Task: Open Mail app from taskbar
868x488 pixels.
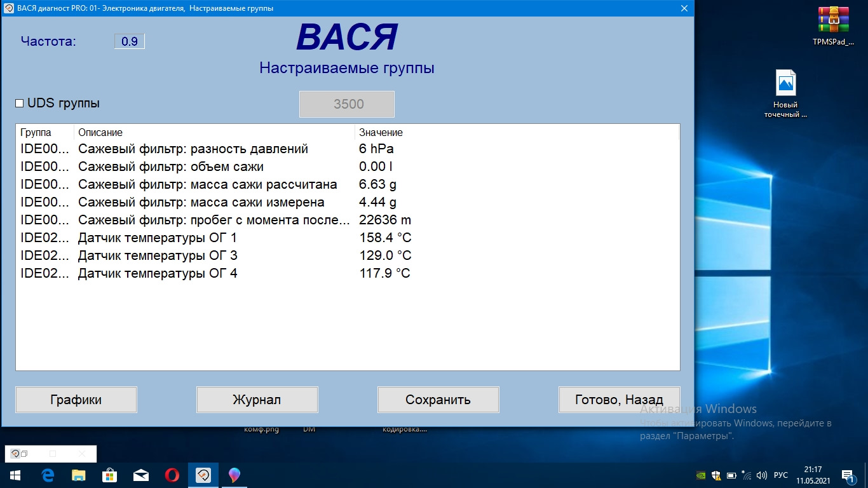Action: point(140,475)
